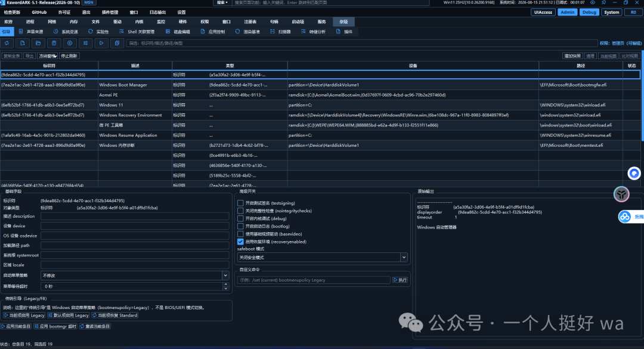
Task: Toggle the UIAccess privilege button
Action: pyautogui.click(x=543, y=13)
